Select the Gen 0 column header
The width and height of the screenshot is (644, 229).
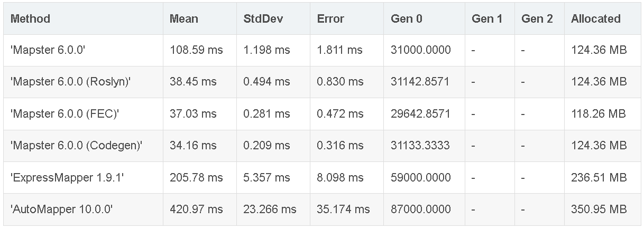pos(407,18)
